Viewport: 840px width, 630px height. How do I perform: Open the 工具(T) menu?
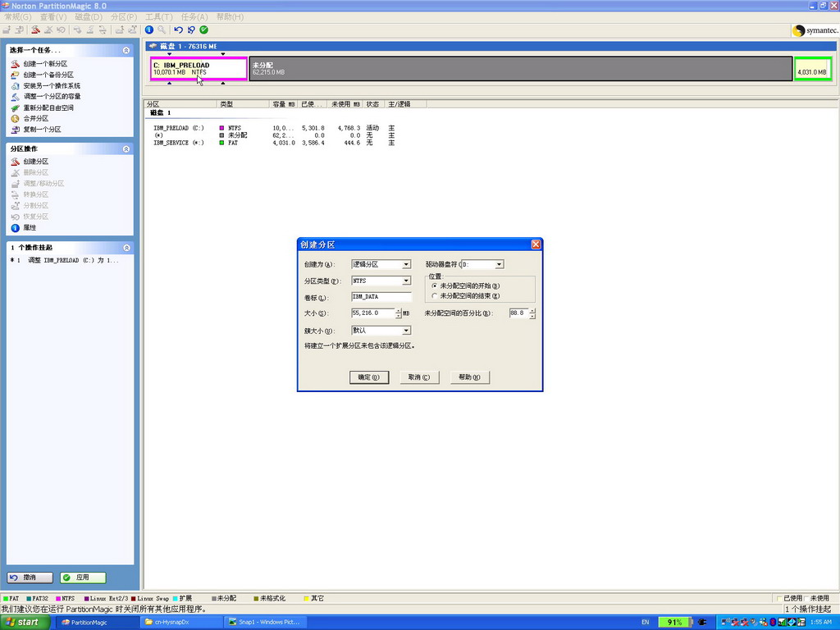tap(158, 16)
